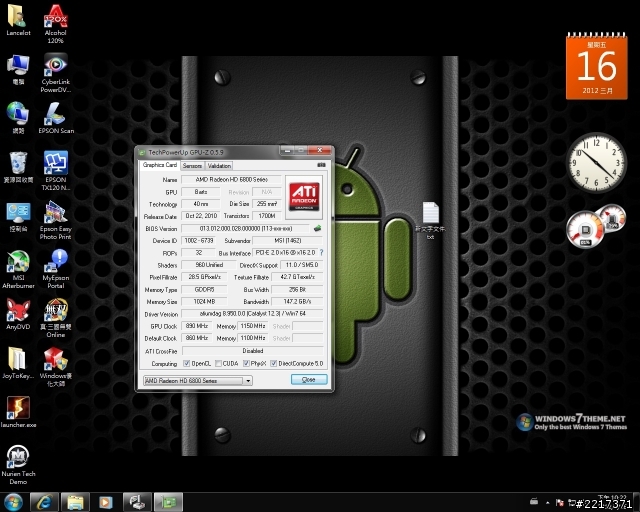
Task: Launch the Windows optimizer shortcut
Action: coord(56,367)
